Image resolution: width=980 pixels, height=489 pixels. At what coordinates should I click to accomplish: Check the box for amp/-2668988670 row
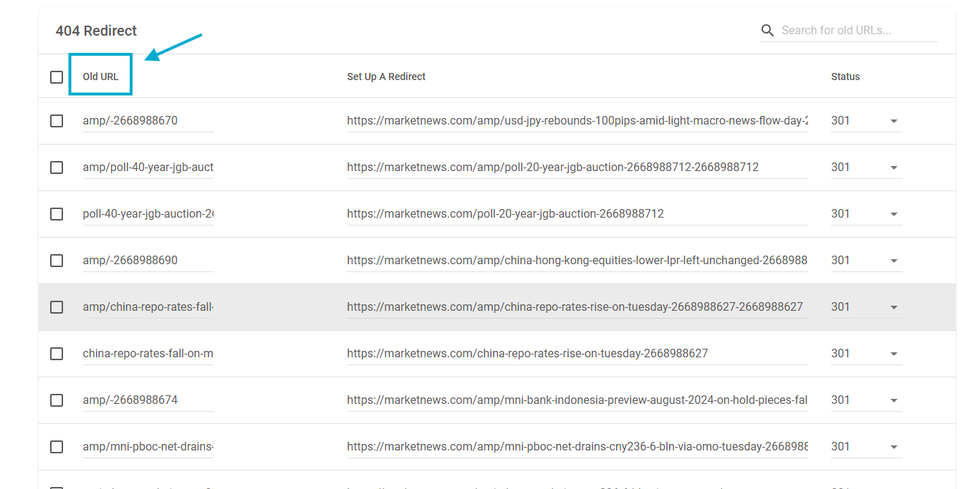pyautogui.click(x=57, y=121)
